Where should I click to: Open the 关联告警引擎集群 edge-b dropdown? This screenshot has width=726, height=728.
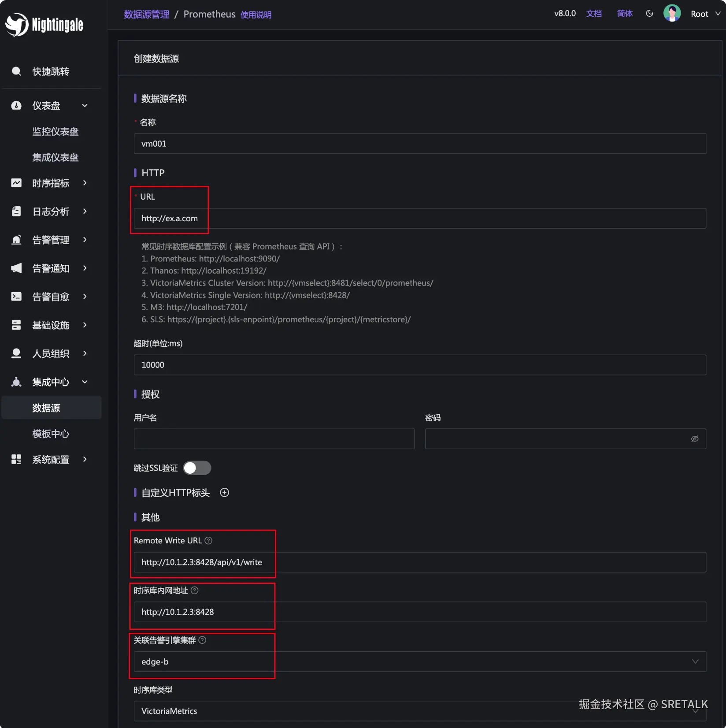(x=420, y=662)
